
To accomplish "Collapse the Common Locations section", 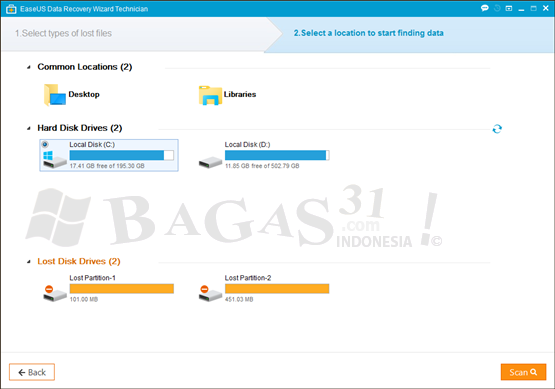I will [29, 67].
